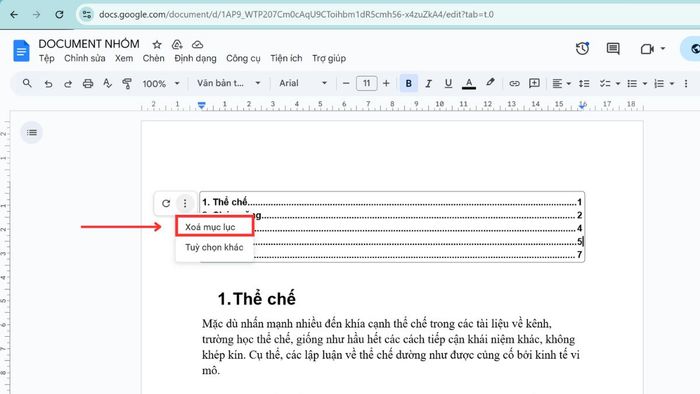
Task: Run spelling and grammar check icon
Action: (x=107, y=83)
